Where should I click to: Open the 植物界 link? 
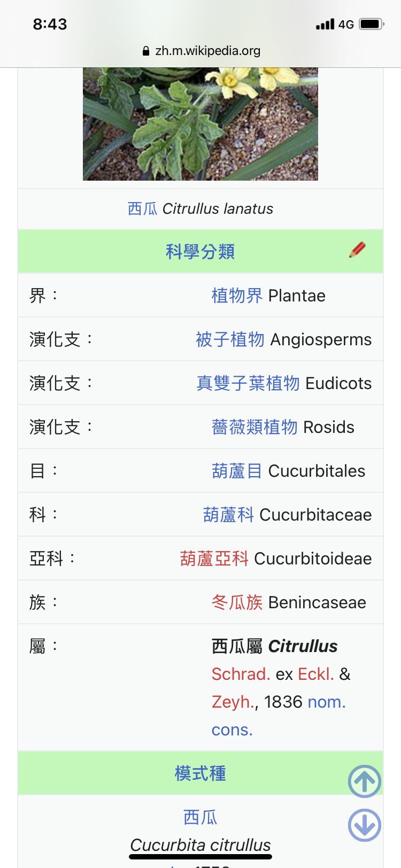click(x=237, y=296)
